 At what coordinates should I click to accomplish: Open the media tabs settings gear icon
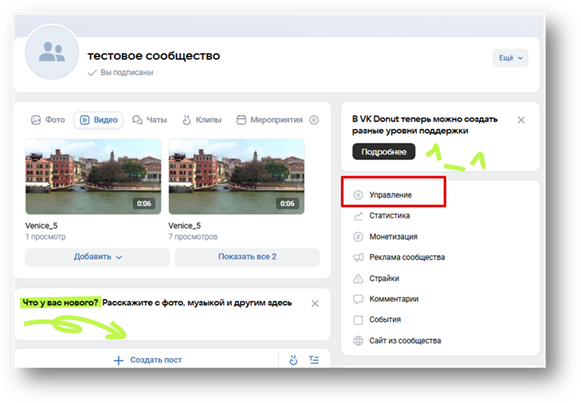click(314, 120)
